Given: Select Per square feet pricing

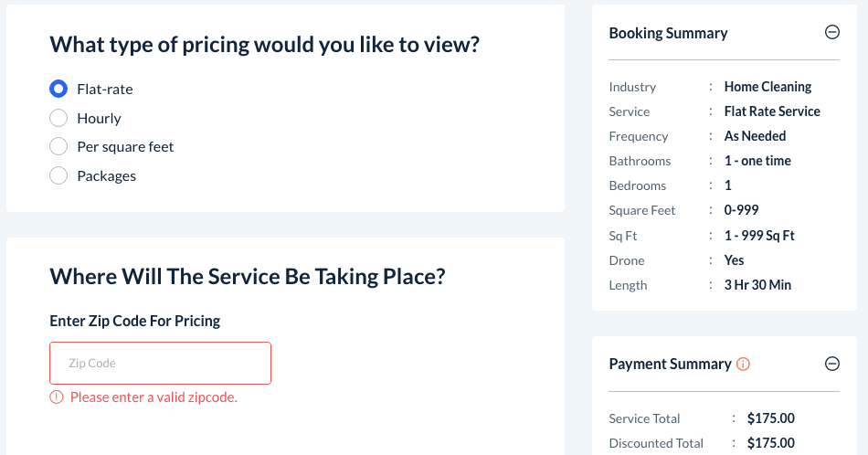Looking at the screenshot, I should tap(58, 146).
